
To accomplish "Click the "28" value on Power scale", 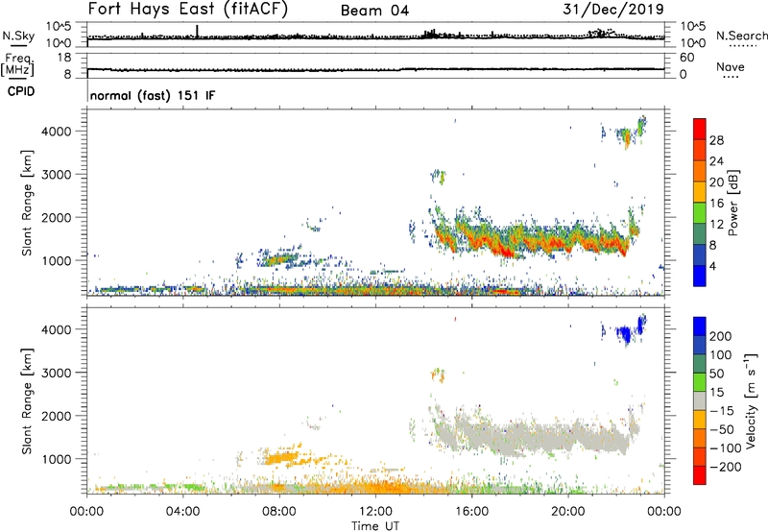I will (716, 140).
